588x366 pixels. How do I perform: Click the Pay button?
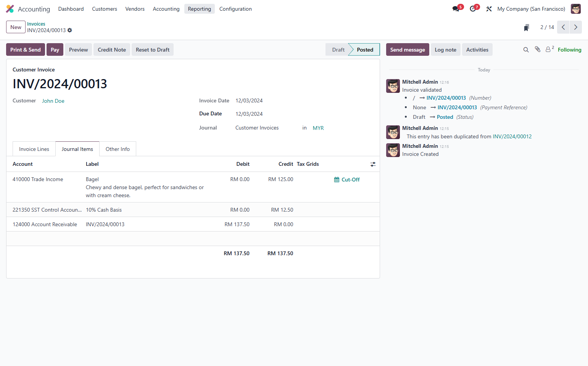click(55, 50)
